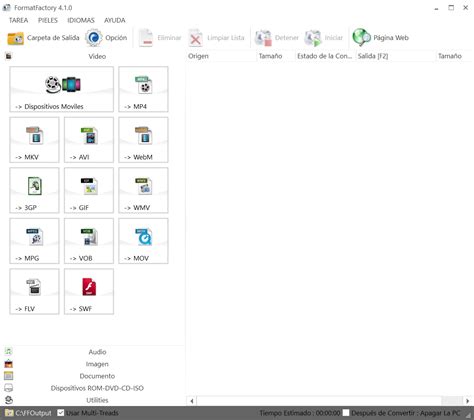Close the FormatFactory window
The width and height of the screenshot is (474, 420).
466,8
